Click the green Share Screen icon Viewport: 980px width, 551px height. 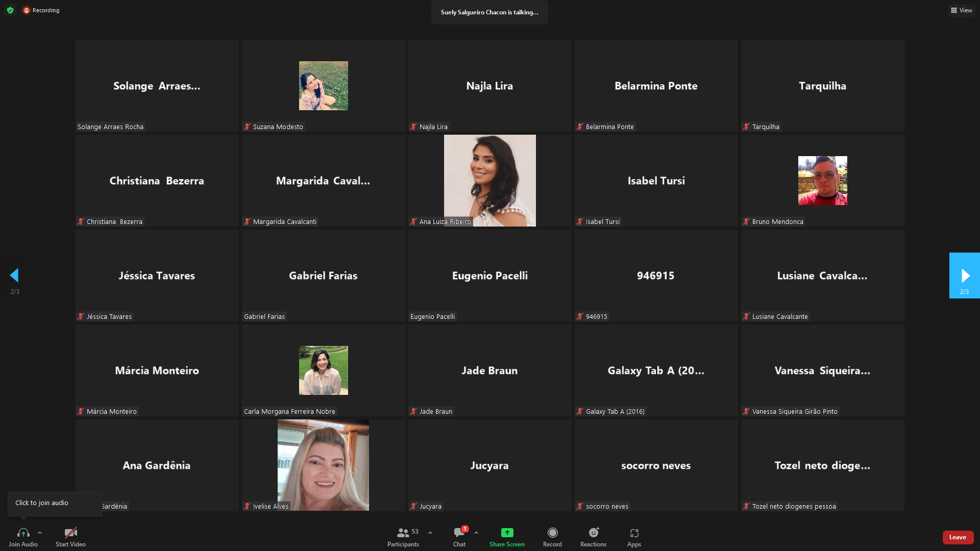[x=507, y=533]
